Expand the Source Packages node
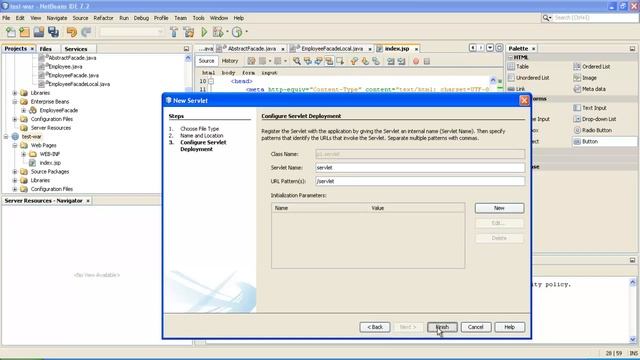The width and height of the screenshot is (640, 360). point(15,172)
